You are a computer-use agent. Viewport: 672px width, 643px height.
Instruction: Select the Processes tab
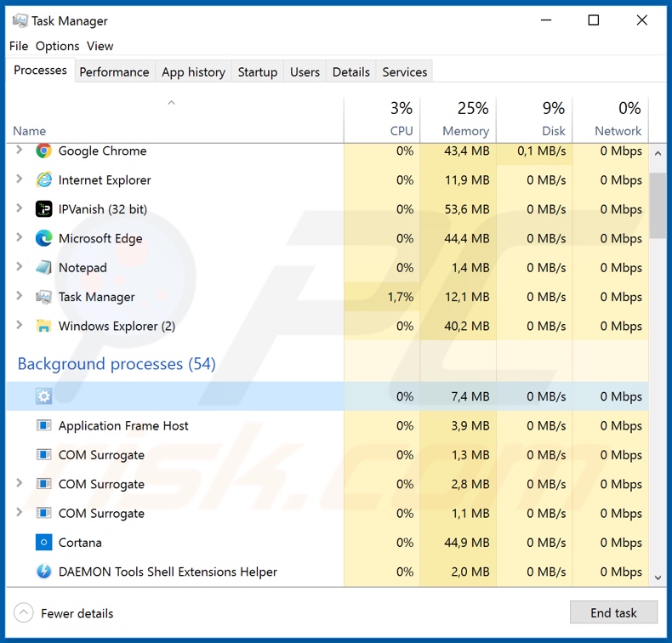[x=40, y=70]
